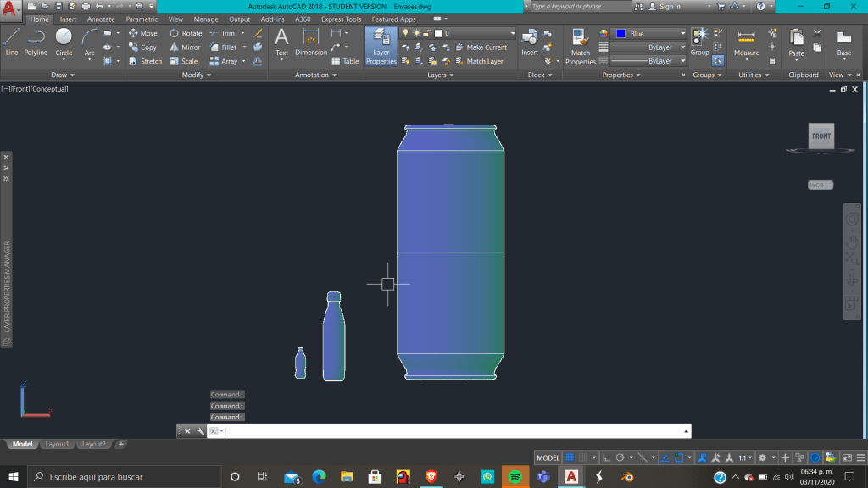Toggle ortho mode in the status bar

[607, 457]
